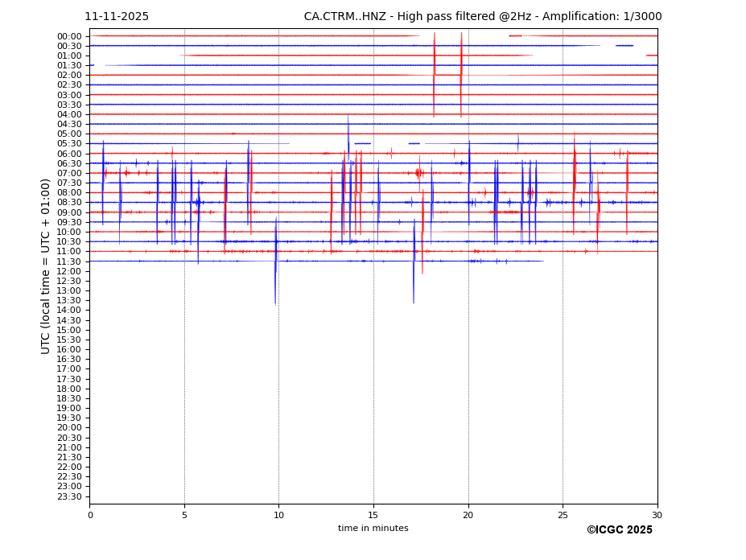Select the 25 minutes x-axis tick label
This screenshot has height=560, width=746.
coord(563,515)
